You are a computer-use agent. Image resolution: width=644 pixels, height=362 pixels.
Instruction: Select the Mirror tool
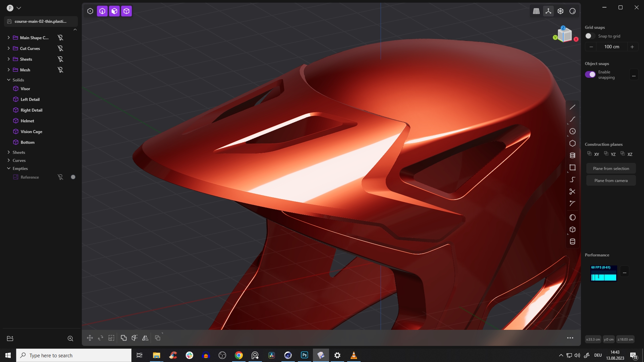pyautogui.click(x=145, y=338)
